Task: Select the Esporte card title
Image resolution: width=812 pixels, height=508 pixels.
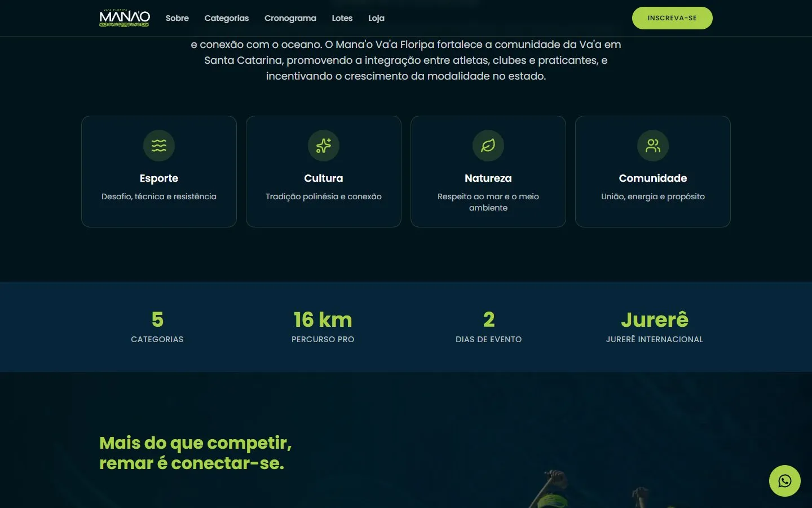Action: point(159,178)
